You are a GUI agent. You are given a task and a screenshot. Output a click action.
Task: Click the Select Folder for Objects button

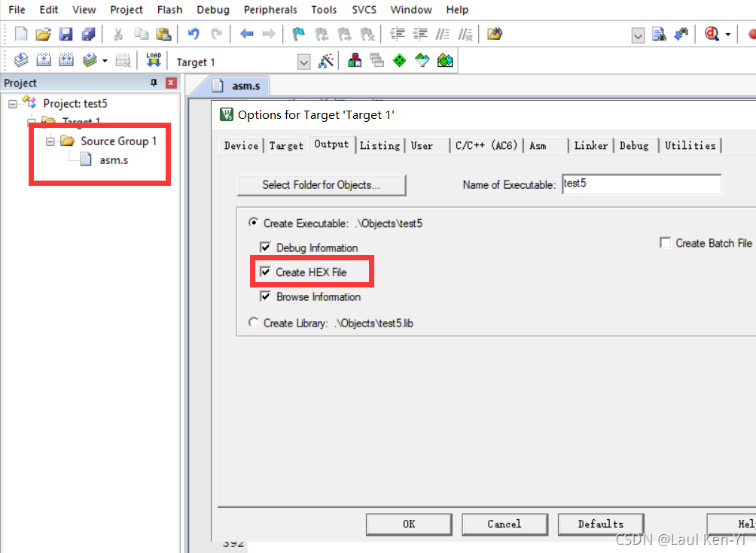[x=321, y=184]
